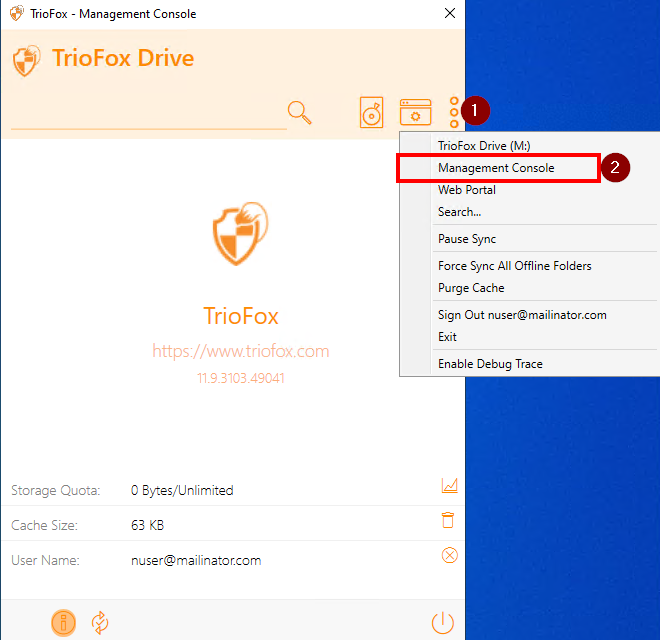Open the three-dot more options menu
The width and height of the screenshot is (660, 640).
[454, 112]
